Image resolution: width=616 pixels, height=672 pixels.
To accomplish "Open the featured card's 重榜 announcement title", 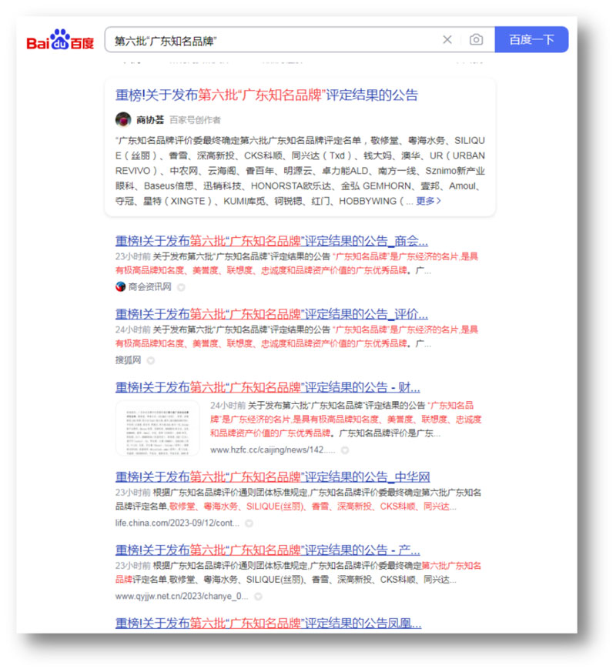I will (x=266, y=95).
